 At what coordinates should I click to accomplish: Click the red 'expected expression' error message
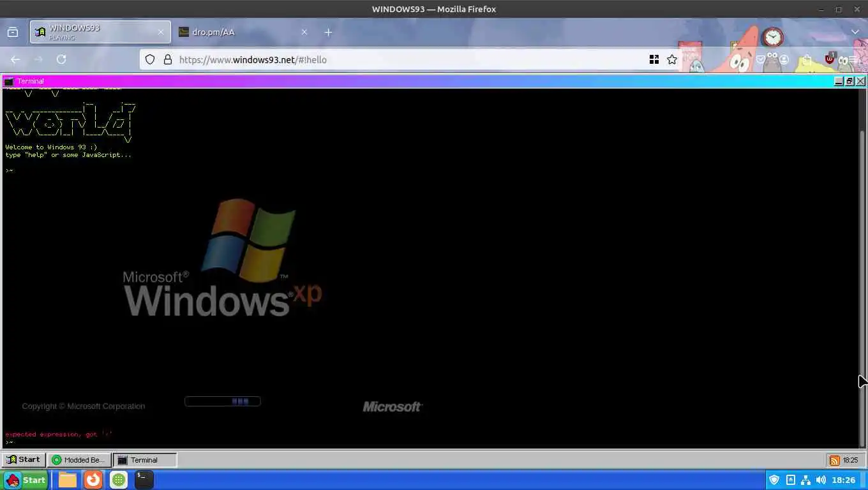(59, 434)
